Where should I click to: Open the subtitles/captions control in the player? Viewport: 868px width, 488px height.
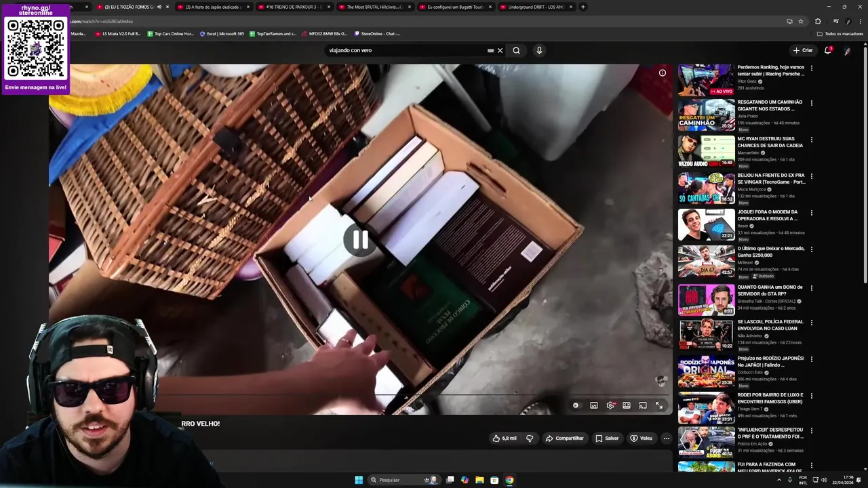point(594,405)
